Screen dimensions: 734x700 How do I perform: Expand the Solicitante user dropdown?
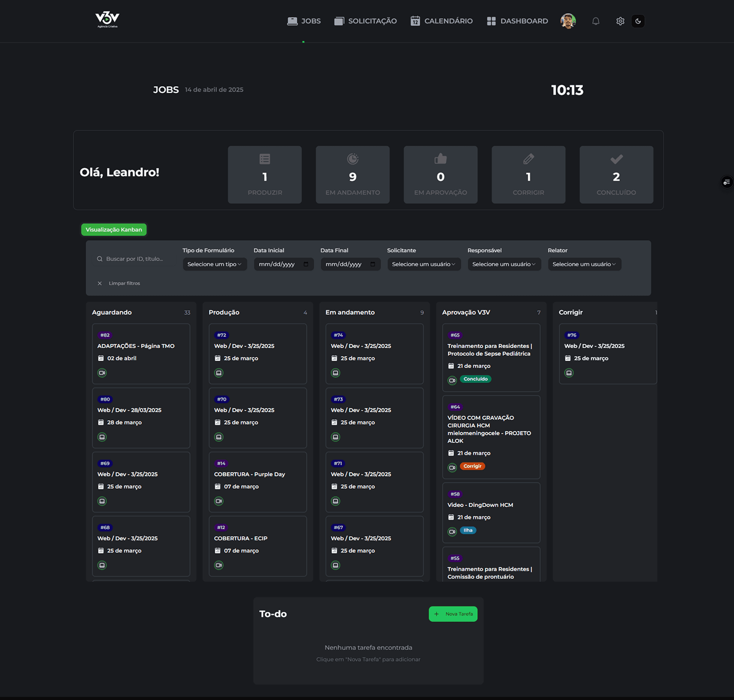coord(423,264)
